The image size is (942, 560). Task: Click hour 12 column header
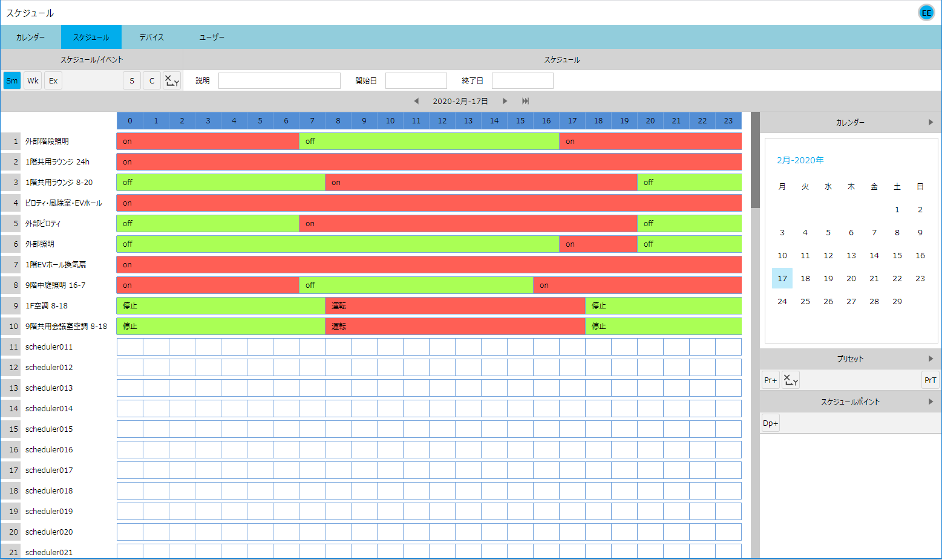click(442, 120)
